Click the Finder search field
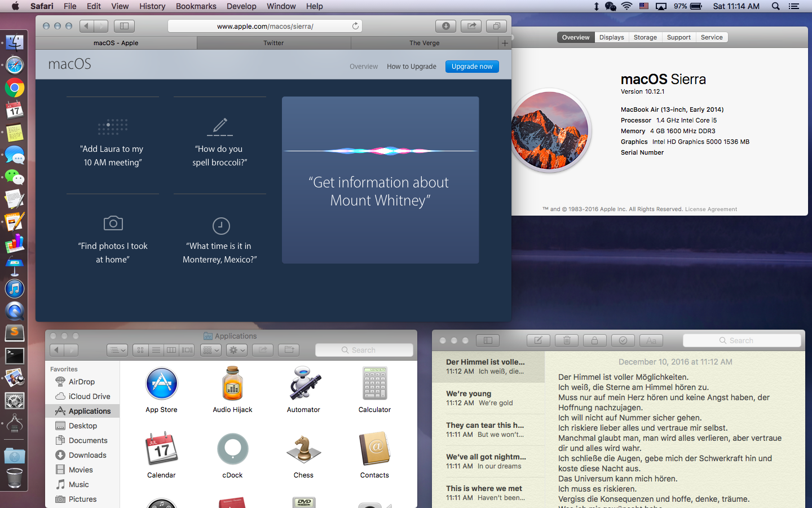Image resolution: width=812 pixels, height=508 pixels. (x=364, y=350)
